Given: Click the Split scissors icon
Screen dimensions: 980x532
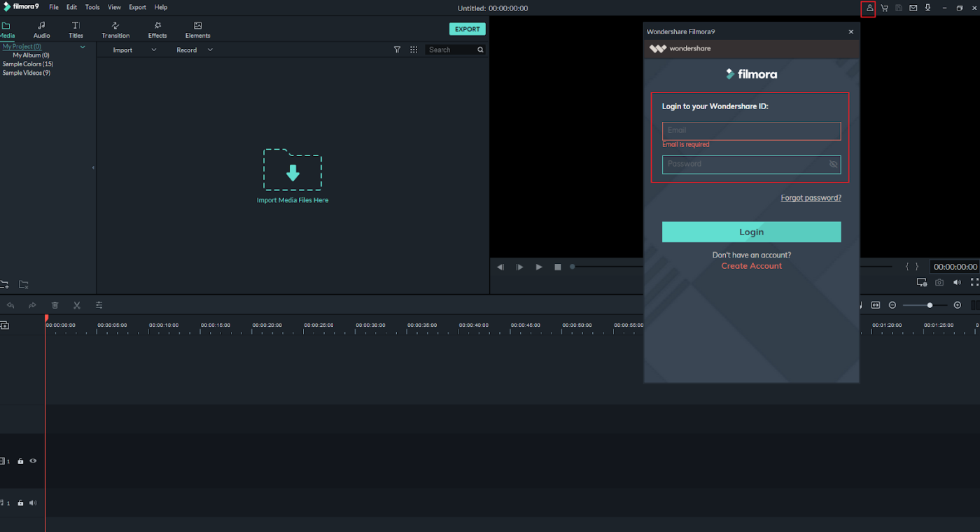Looking at the screenshot, I should pos(77,305).
